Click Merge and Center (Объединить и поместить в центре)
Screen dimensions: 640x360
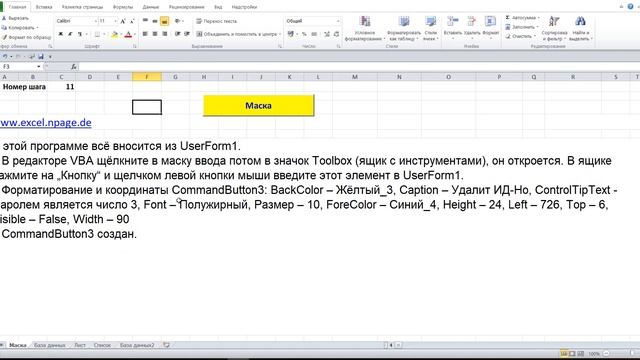[237, 34]
